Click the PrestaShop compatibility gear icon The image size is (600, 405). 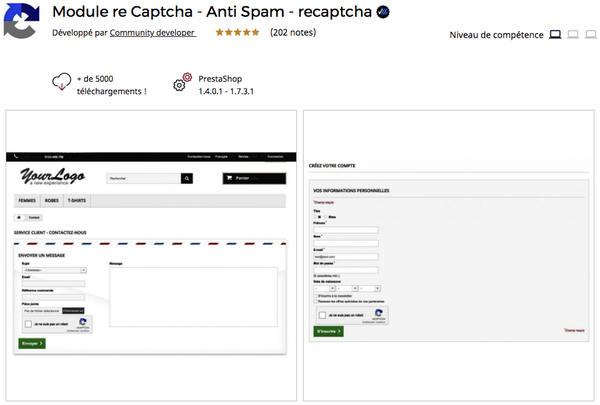click(181, 83)
